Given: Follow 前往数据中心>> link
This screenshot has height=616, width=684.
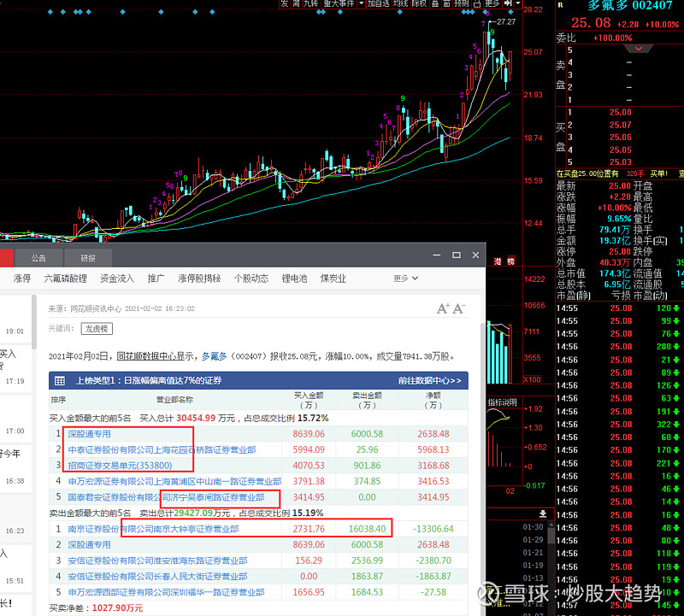Looking at the screenshot, I should tap(429, 380).
